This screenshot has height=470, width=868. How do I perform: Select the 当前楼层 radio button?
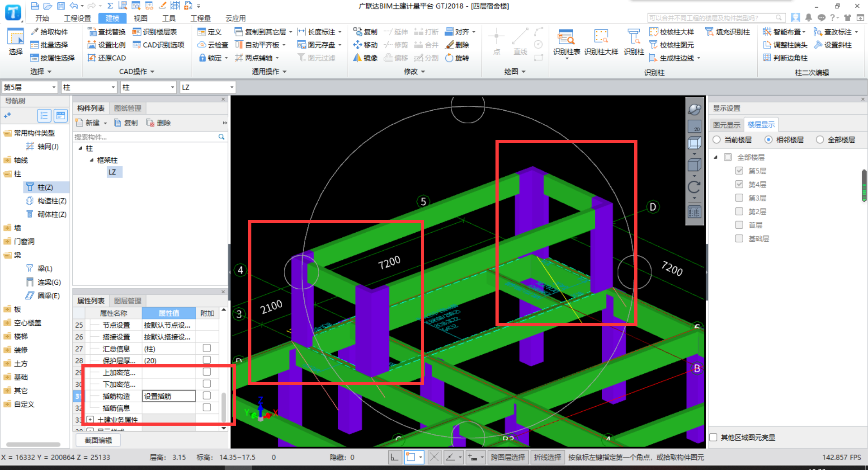pos(717,140)
